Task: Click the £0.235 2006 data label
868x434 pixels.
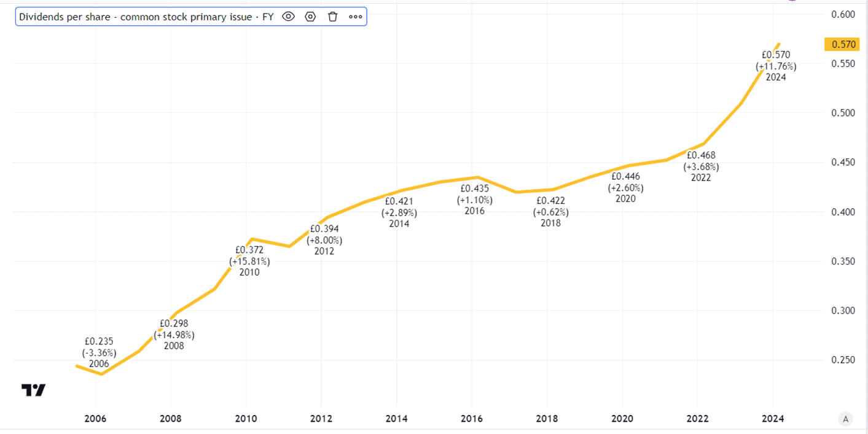Action: (99, 352)
